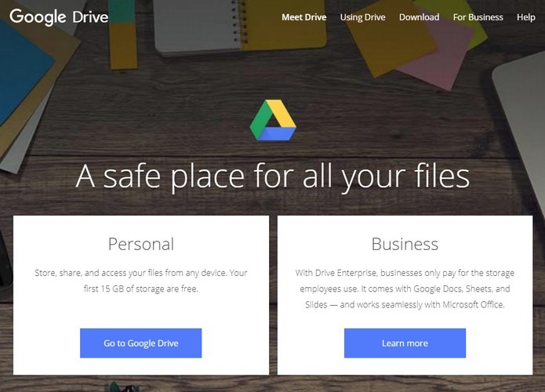Click the 'A safe place for all your files' headline

coord(273,176)
